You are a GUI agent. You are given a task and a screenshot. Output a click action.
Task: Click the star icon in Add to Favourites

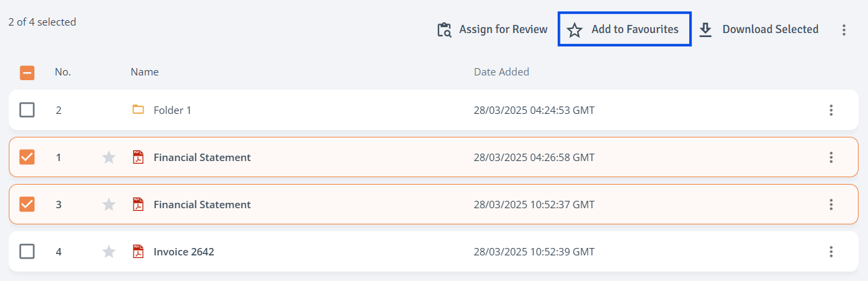click(574, 30)
